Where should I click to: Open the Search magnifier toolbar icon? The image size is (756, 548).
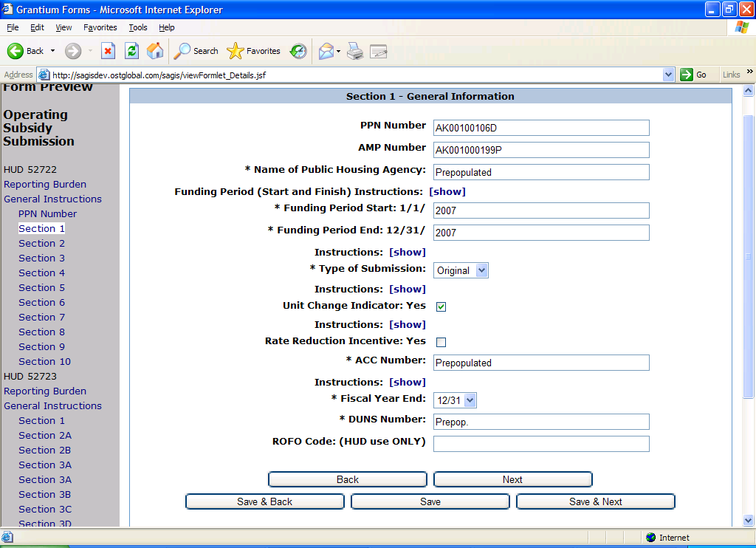(182, 51)
